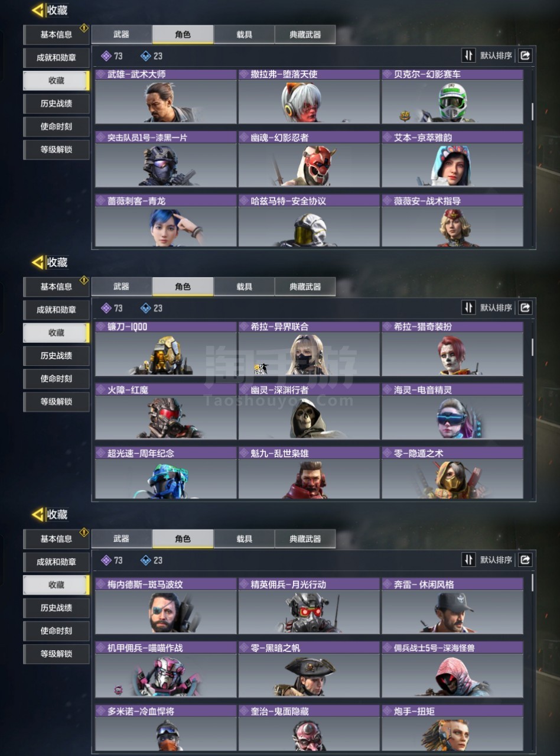Open the 艾本-京萃雅韵 character card

click(x=452, y=159)
